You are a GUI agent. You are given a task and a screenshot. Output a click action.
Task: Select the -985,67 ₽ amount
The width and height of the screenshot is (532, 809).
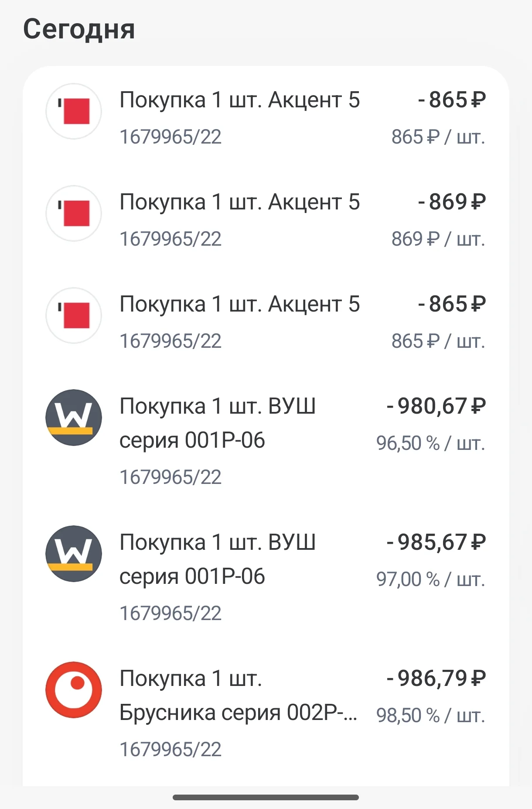tap(436, 542)
